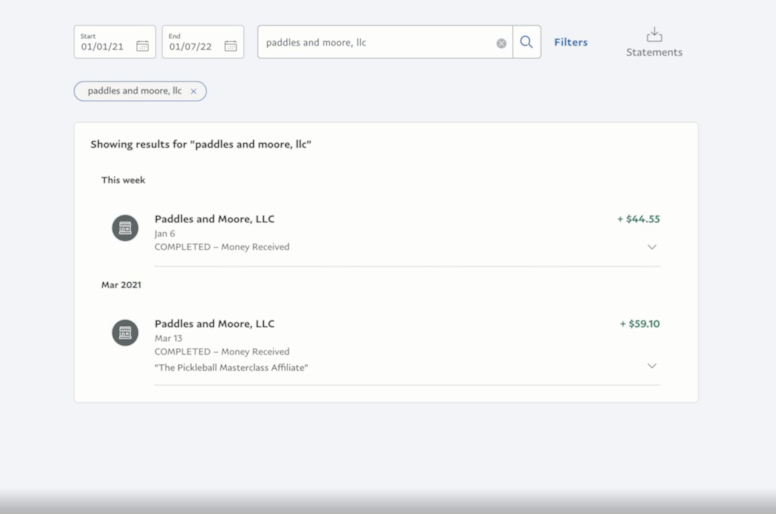
Task: Click 'The Pickleball Masterclass Affiliate' note
Action: coord(231,368)
